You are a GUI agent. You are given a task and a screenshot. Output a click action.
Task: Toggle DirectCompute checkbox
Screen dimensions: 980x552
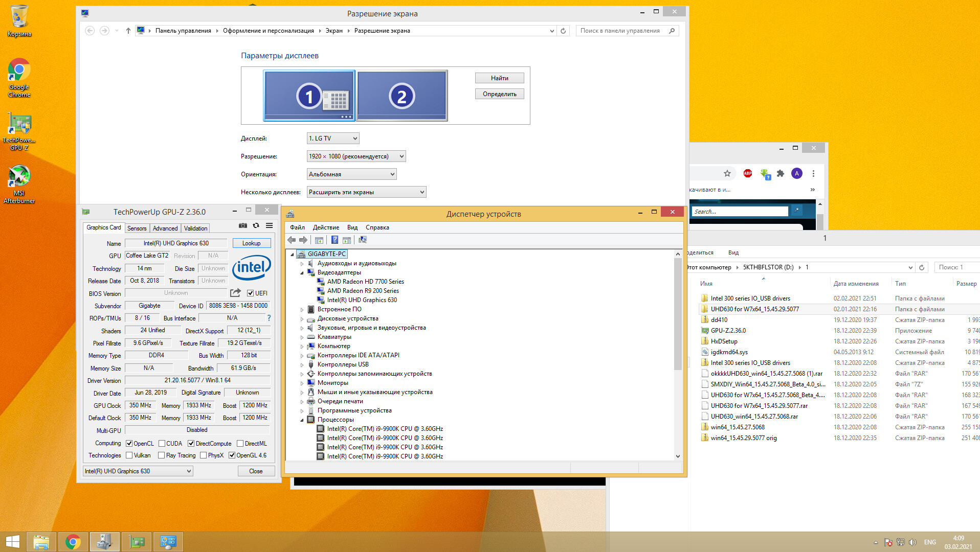coord(191,444)
